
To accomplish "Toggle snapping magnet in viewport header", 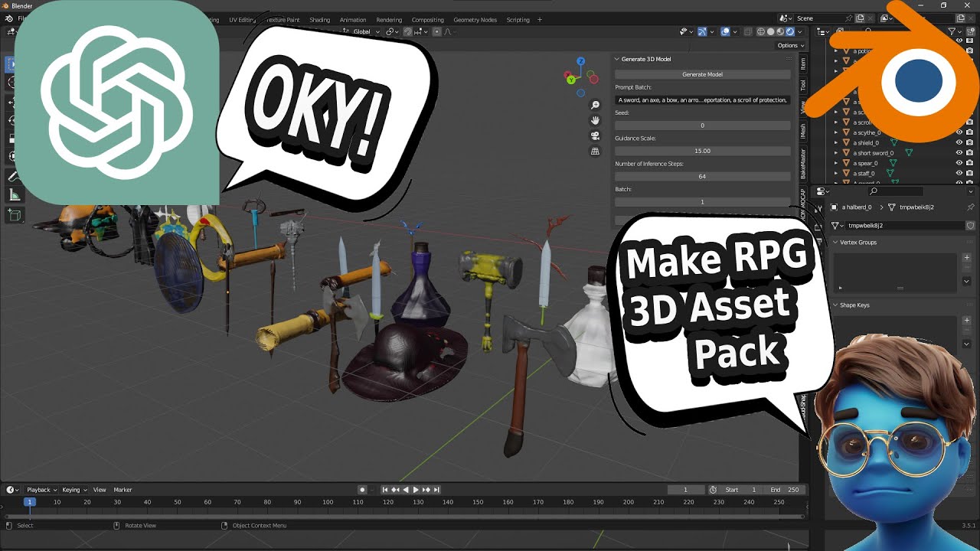I will [x=407, y=31].
